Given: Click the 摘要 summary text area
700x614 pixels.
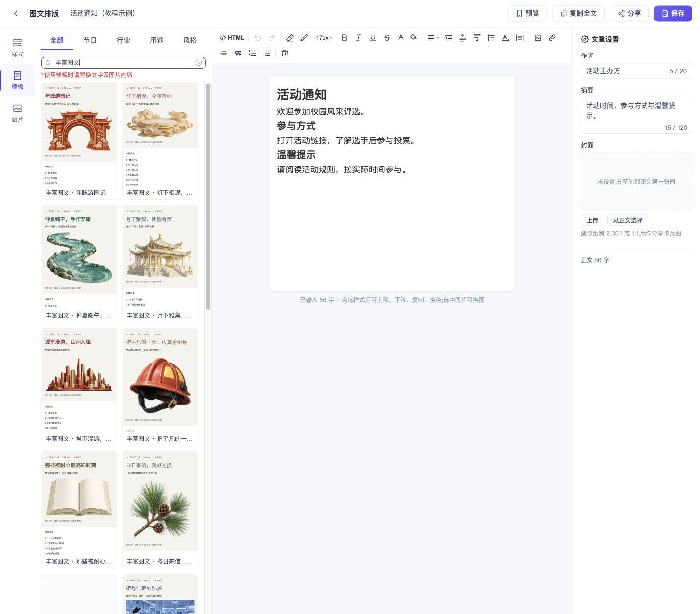Looking at the screenshot, I should coord(636,115).
